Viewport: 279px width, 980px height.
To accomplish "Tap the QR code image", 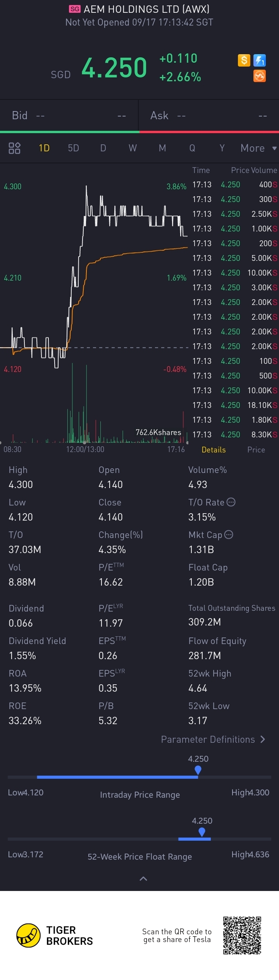I will point(242,935).
